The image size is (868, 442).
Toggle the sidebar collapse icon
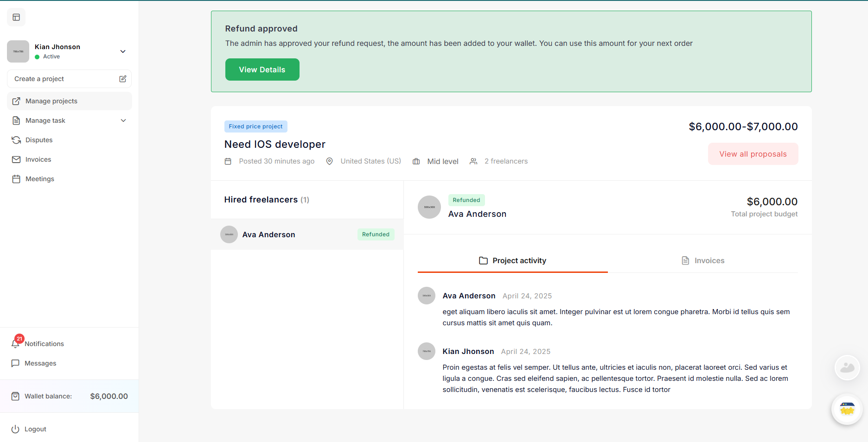[x=16, y=18]
